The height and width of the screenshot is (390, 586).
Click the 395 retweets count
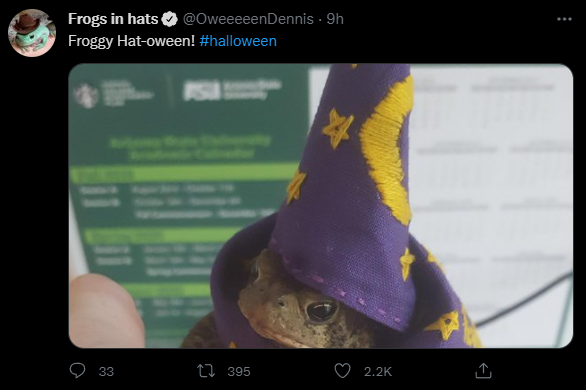[x=239, y=371]
